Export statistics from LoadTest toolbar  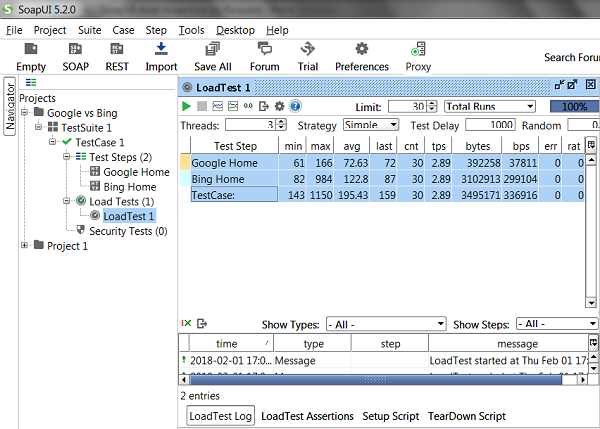click(x=264, y=106)
